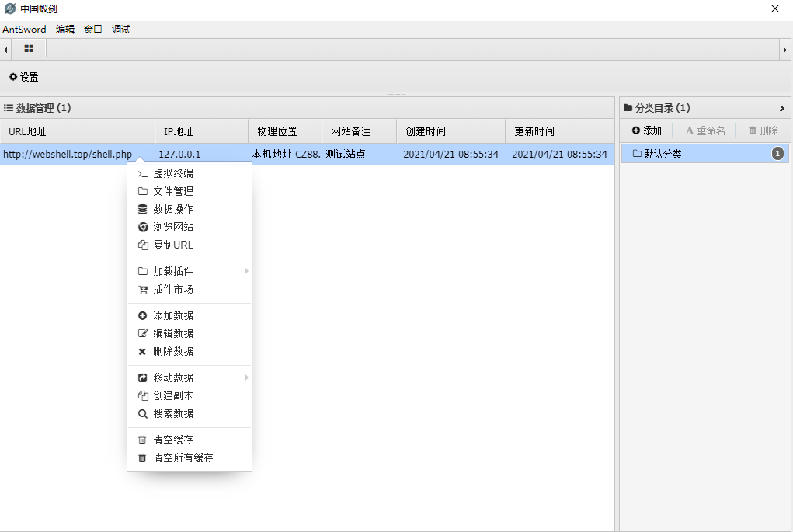Click the 添加 category button
The width and height of the screenshot is (793, 532).
point(646,130)
